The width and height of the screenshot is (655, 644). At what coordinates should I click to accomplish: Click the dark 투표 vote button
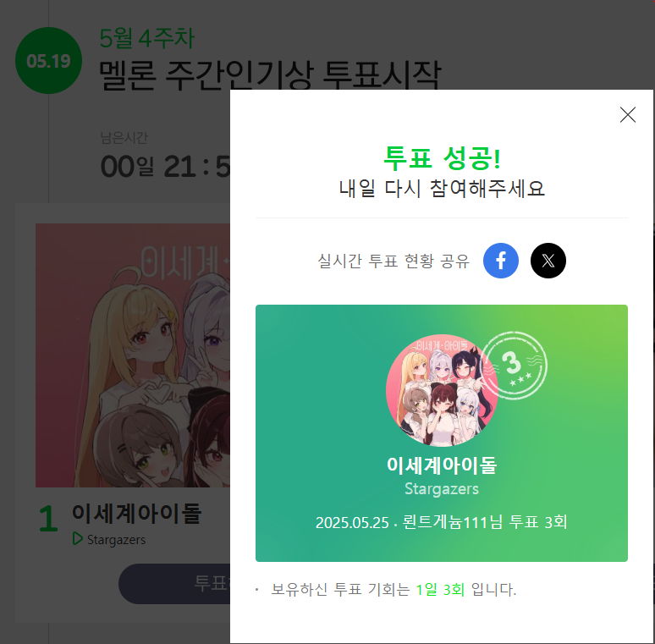click(x=174, y=583)
